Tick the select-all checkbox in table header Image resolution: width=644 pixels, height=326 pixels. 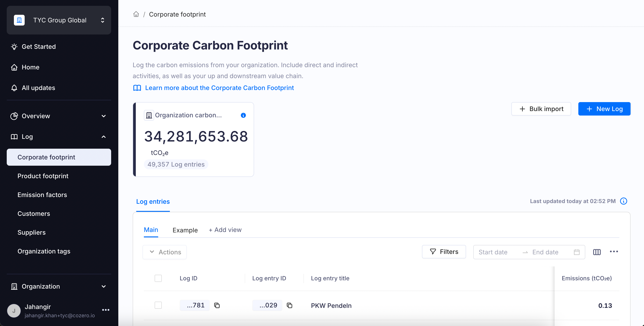[158, 278]
